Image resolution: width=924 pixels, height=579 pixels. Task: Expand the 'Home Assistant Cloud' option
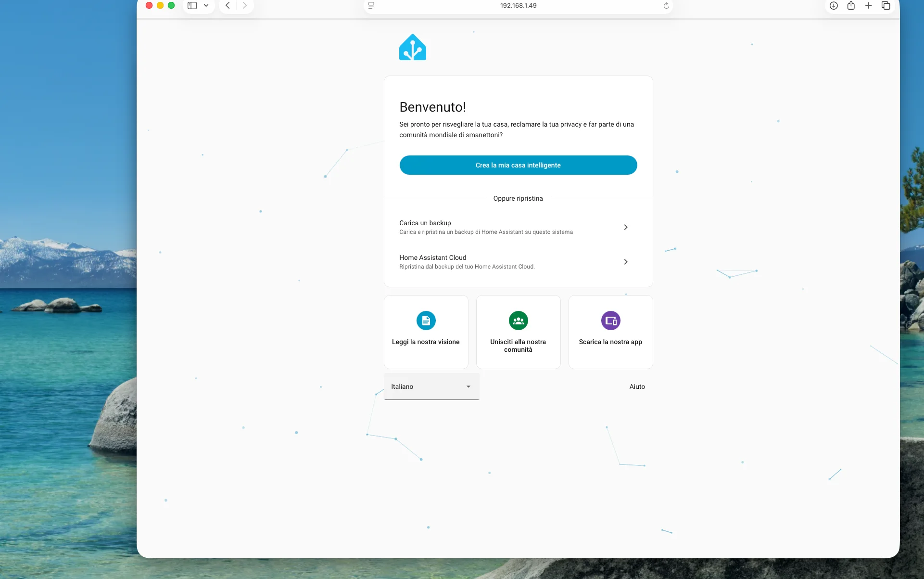626,261
